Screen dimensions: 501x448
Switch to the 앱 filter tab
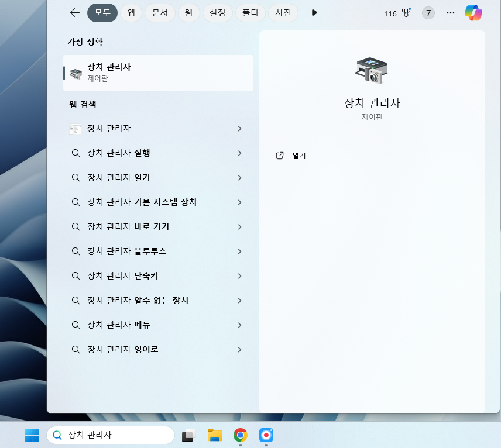tap(131, 13)
